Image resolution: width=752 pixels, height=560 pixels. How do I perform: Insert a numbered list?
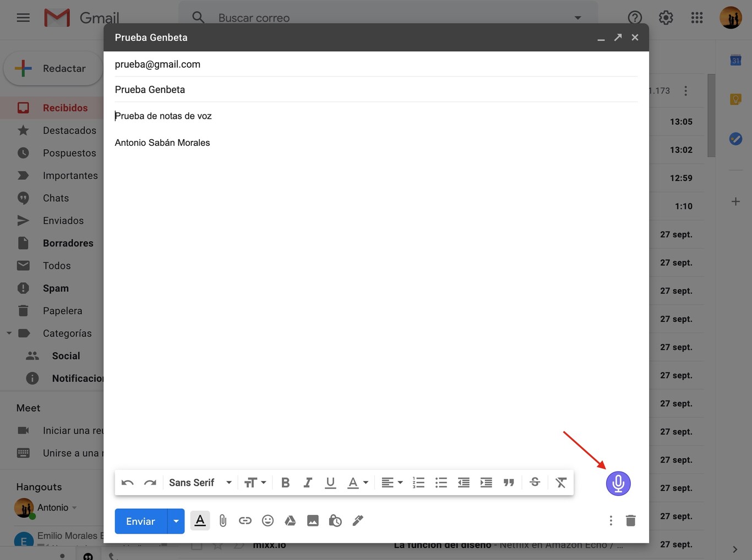(x=418, y=482)
